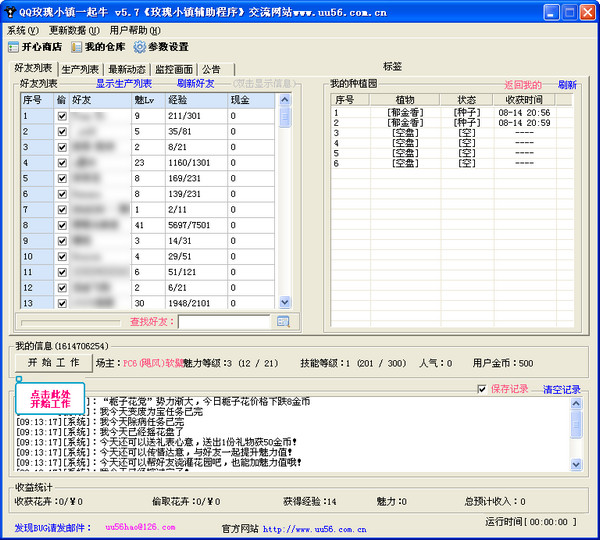Click the 清空记录 link
600x540 pixels.
click(561, 389)
